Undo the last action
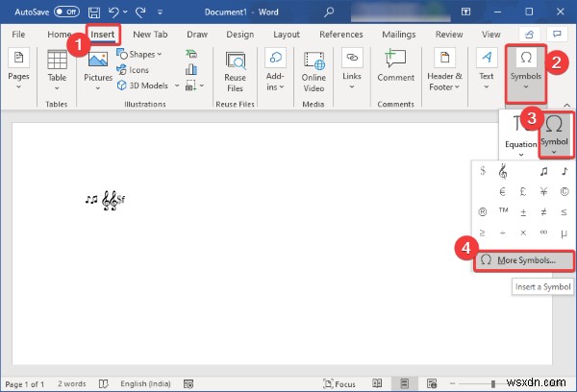 pos(113,12)
